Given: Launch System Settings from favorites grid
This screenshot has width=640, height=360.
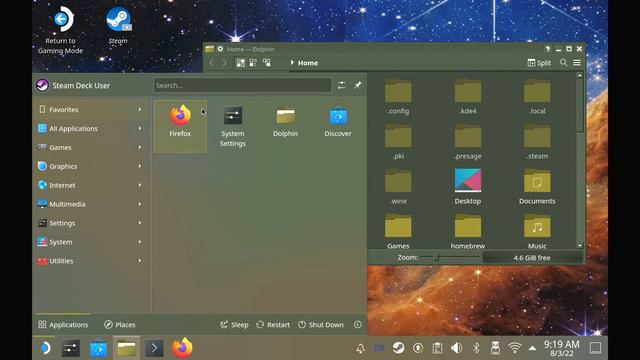Looking at the screenshot, I should coord(233,127).
